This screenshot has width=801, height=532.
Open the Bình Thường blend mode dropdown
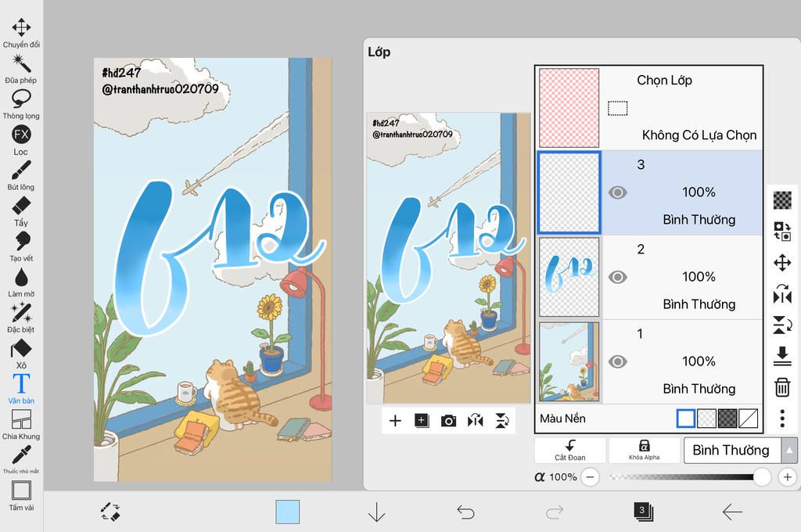(732, 450)
